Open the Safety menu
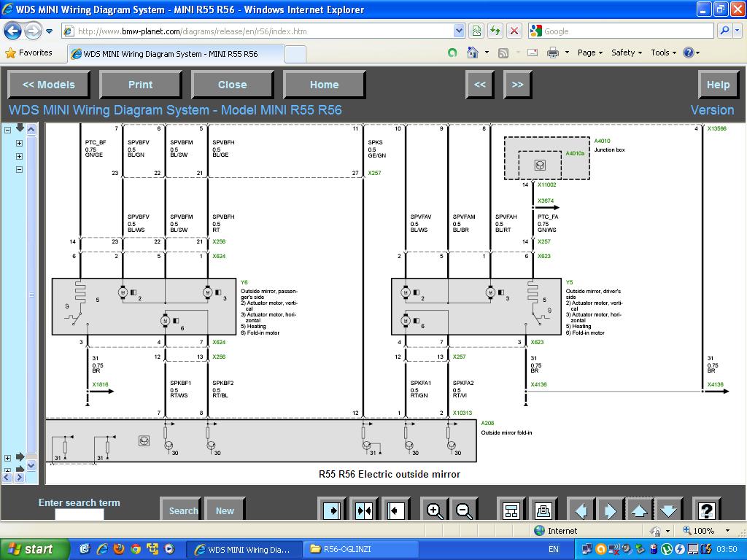The image size is (747, 560). pos(626,52)
